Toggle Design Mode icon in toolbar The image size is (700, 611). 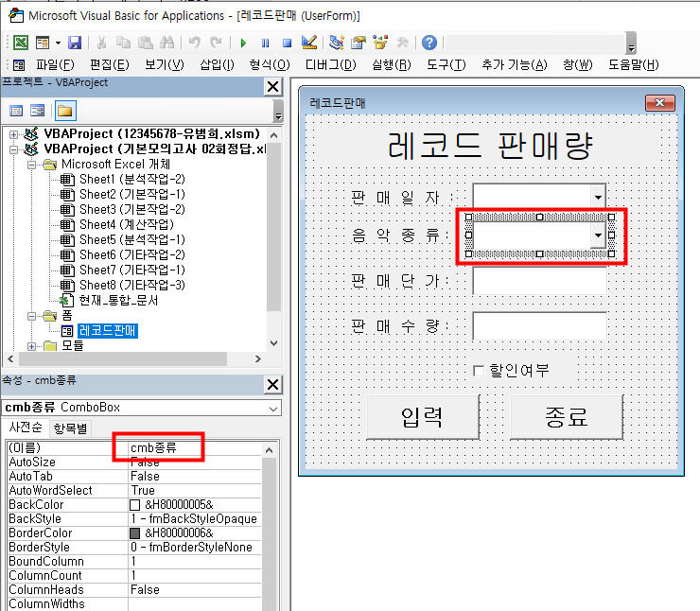coord(307,43)
